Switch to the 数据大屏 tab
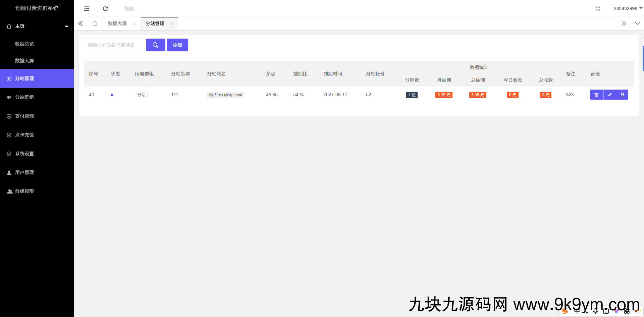The height and width of the screenshot is (317, 644). coord(117,23)
